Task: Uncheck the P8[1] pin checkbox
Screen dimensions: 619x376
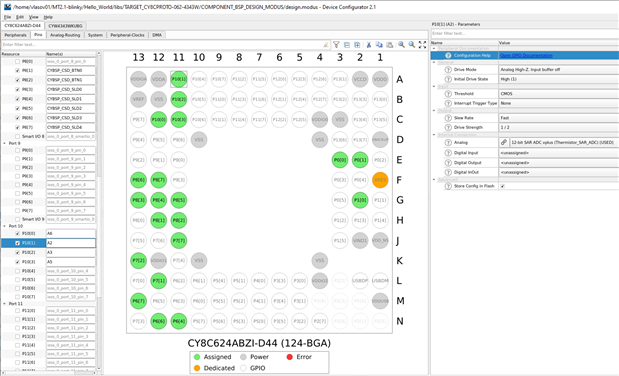Action: [x=17, y=71]
